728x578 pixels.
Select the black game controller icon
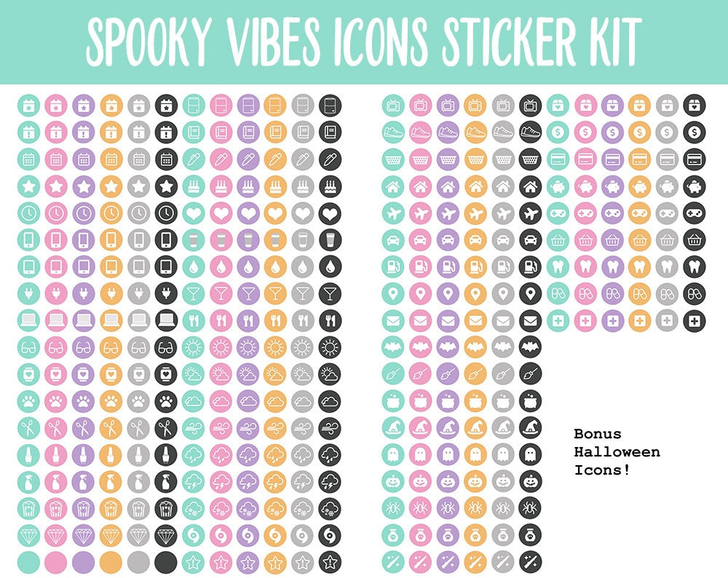[695, 213]
